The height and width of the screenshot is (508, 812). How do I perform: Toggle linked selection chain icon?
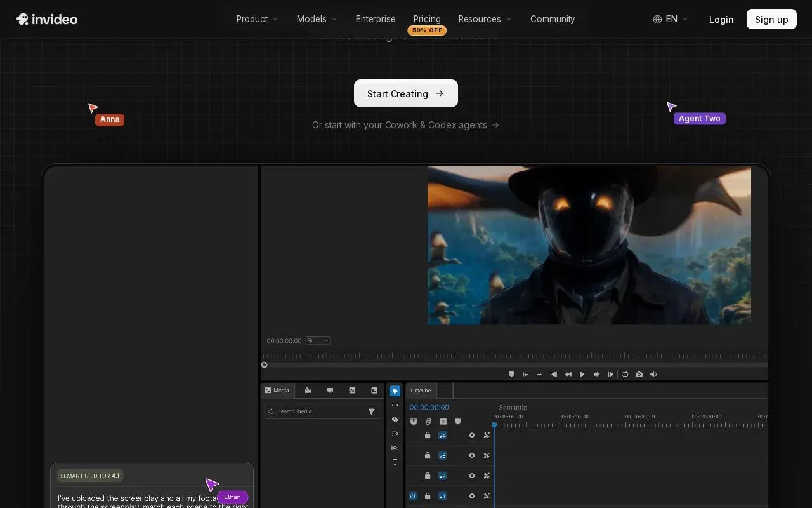click(428, 421)
